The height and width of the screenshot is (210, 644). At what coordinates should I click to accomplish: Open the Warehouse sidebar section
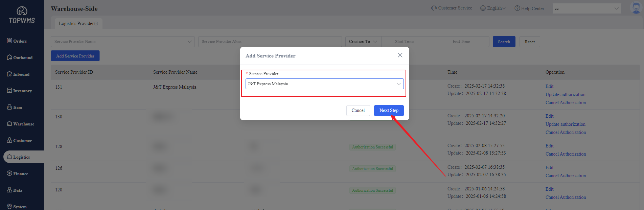[x=20, y=124]
